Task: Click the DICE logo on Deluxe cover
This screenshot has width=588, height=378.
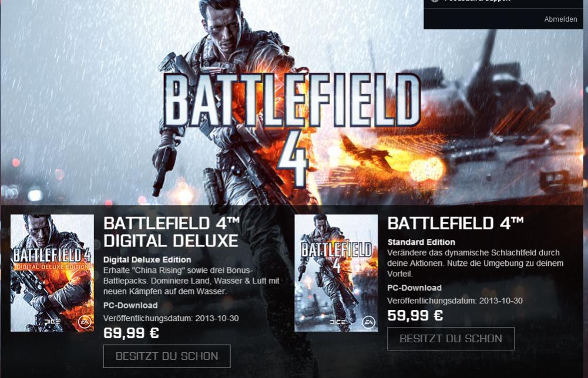Action: (52, 322)
